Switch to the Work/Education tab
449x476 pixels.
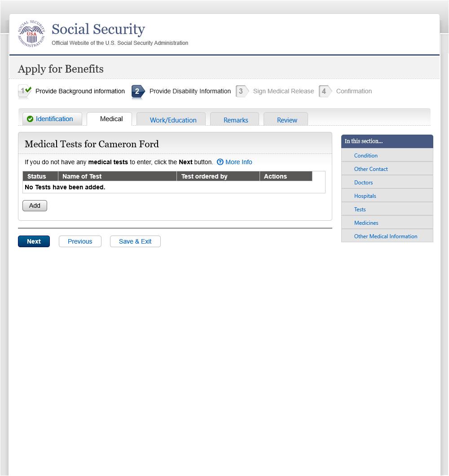click(x=173, y=120)
